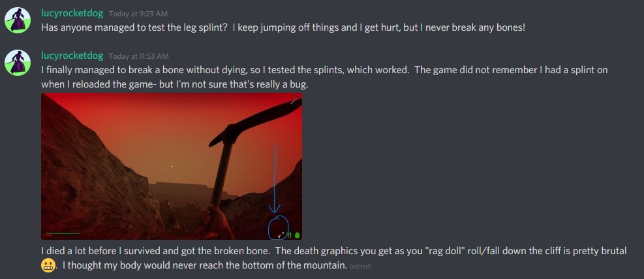Click the lucyrocketdog username on the second message
Image resolution: width=644 pixels, height=279 pixels.
pos(72,56)
